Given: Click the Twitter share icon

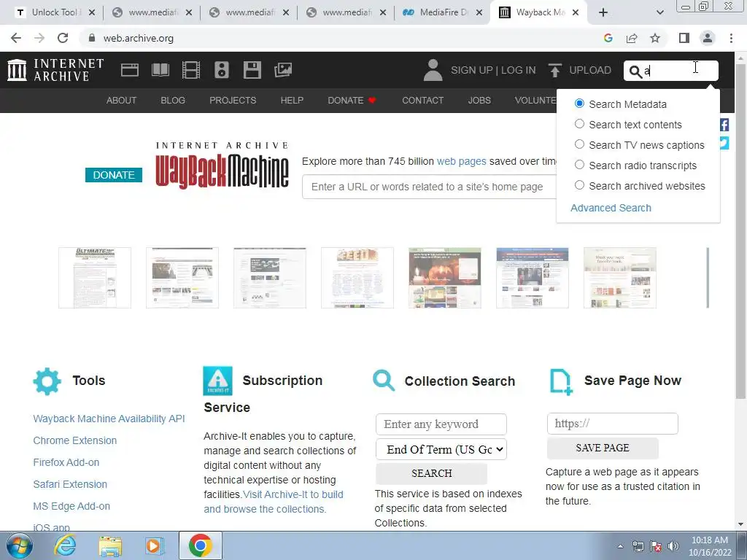Looking at the screenshot, I should coord(724,143).
